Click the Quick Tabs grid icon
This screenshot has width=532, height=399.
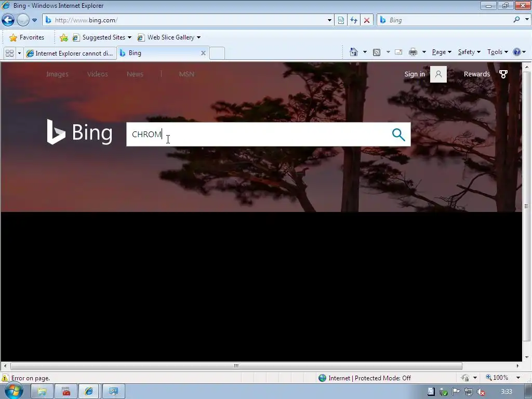click(x=9, y=54)
